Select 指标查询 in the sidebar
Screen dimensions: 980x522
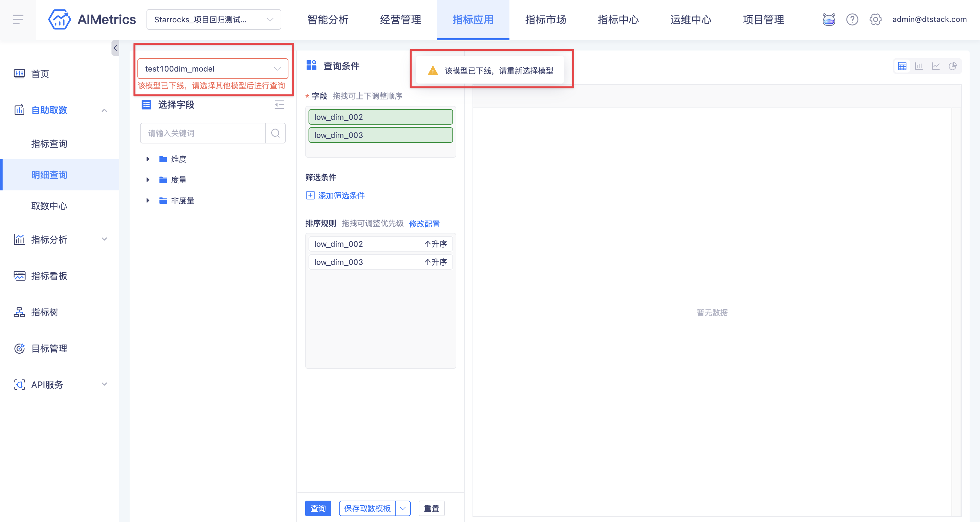pos(49,144)
